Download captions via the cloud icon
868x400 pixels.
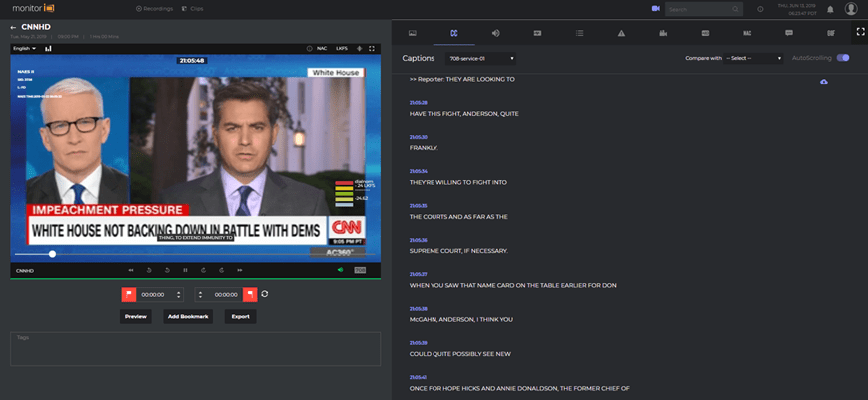[x=824, y=82]
